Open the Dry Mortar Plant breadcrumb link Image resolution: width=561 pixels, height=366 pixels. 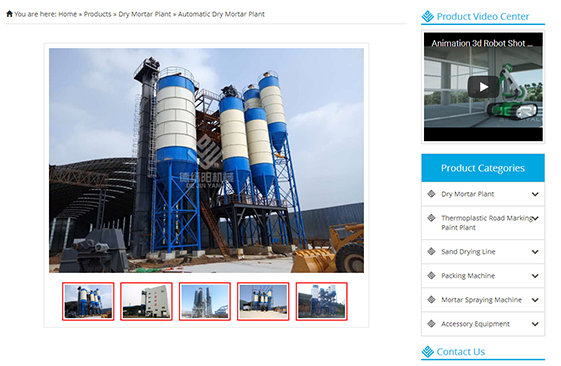tap(145, 14)
